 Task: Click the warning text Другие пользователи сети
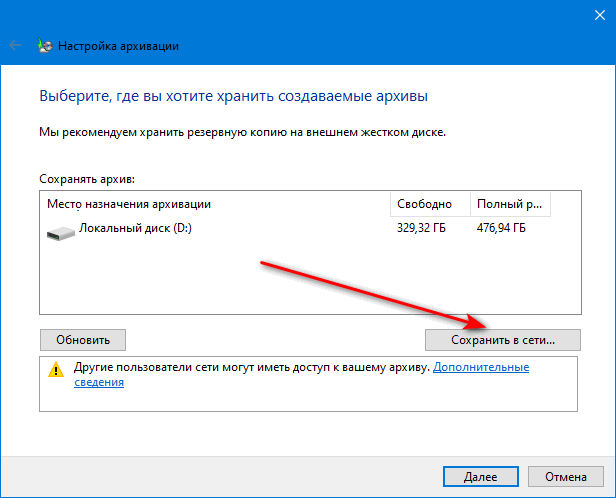click(x=200, y=368)
